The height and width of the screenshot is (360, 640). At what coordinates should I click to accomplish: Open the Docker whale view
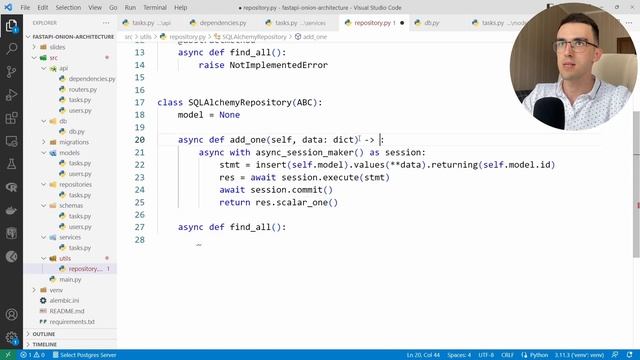[x=11, y=211]
